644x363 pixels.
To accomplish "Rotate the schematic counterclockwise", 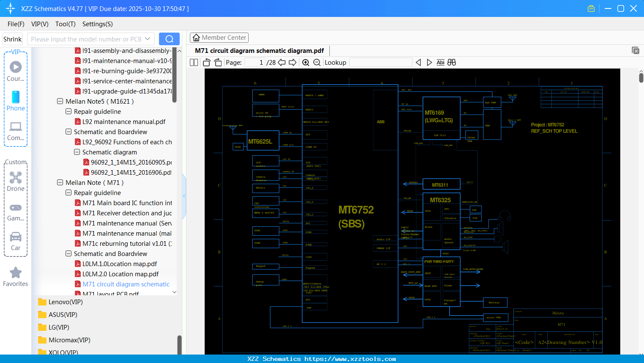I will pyautogui.click(x=206, y=62).
